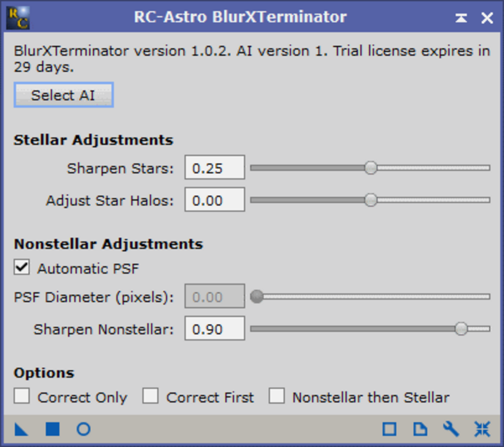This screenshot has height=447, width=504.
Task: Click the Select AI button
Action: 64,95
